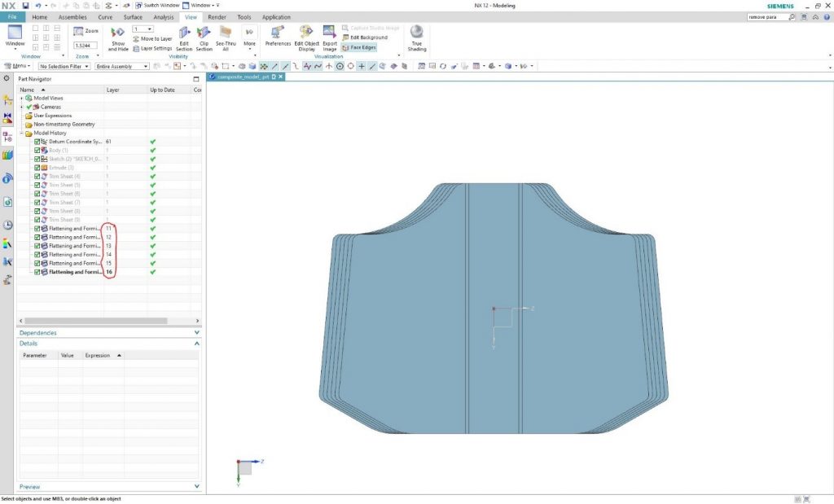The image size is (834, 504).
Task: Uncheck the Trim Sheet (4) checkbox
Action: click(x=37, y=177)
